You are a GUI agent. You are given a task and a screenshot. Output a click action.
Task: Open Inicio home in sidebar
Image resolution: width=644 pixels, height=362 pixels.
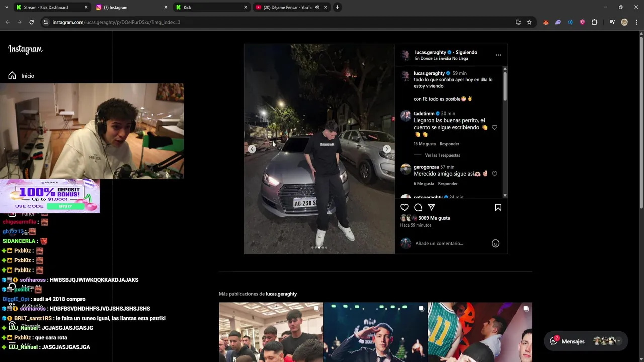click(x=21, y=76)
